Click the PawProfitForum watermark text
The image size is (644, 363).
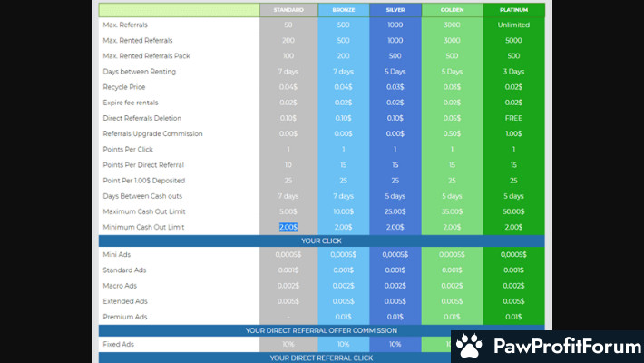coord(560,347)
